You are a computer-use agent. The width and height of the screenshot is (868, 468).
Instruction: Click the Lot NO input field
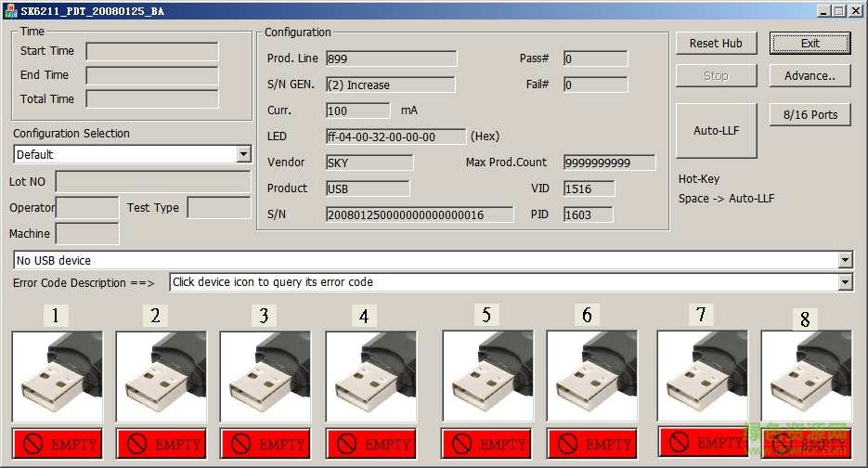[x=153, y=181]
